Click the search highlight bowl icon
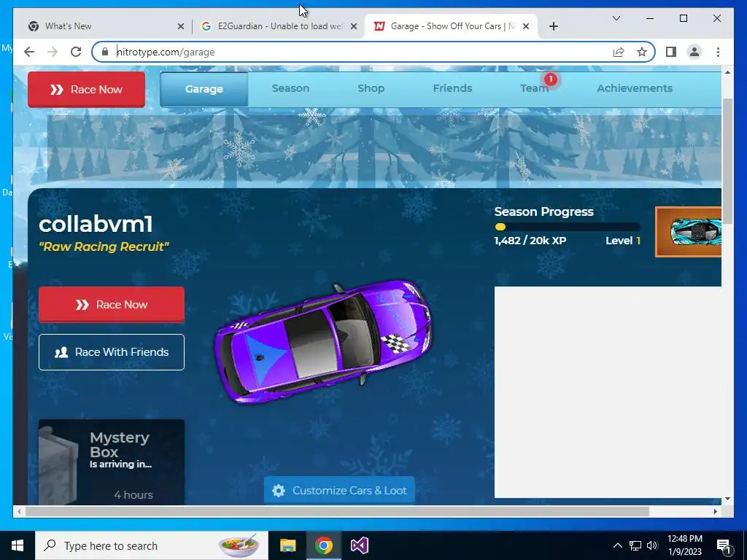Screen dimensions: 747x560 coord(239,545)
